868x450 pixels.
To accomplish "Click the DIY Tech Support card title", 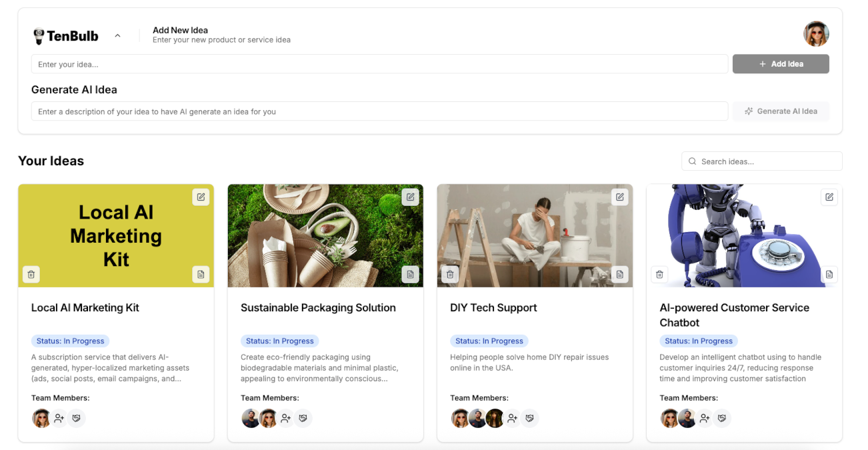I will click(493, 308).
